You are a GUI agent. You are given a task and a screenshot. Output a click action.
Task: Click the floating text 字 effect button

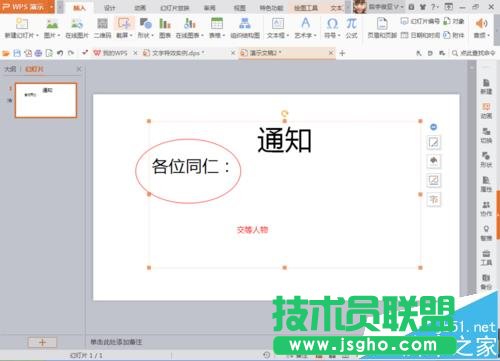(434, 199)
